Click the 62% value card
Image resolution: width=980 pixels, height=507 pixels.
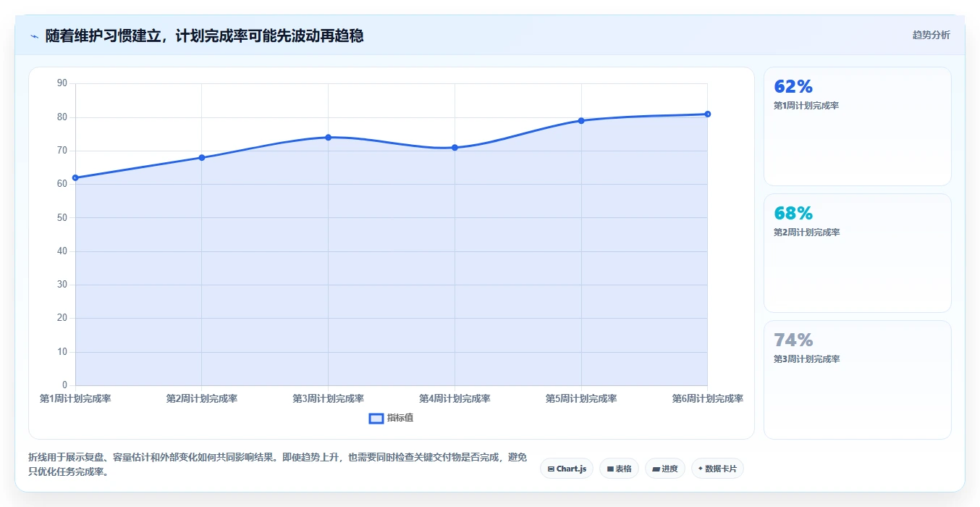tap(857, 127)
